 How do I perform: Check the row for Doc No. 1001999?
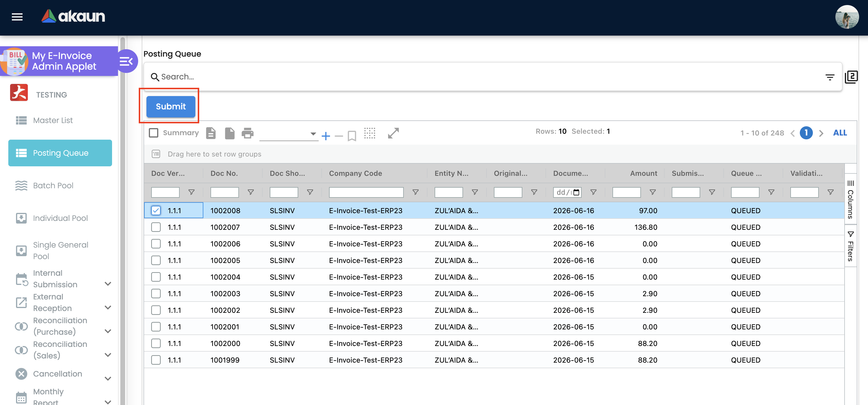pyautogui.click(x=156, y=360)
